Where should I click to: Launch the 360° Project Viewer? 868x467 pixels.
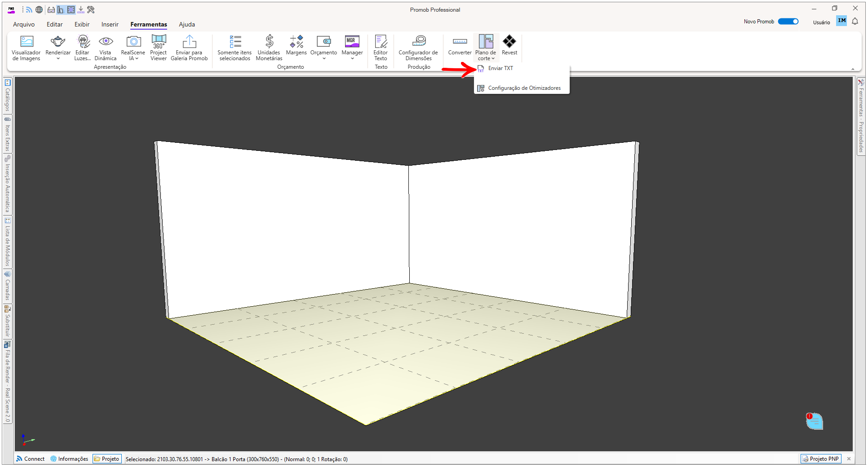pyautogui.click(x=159, y=48)
